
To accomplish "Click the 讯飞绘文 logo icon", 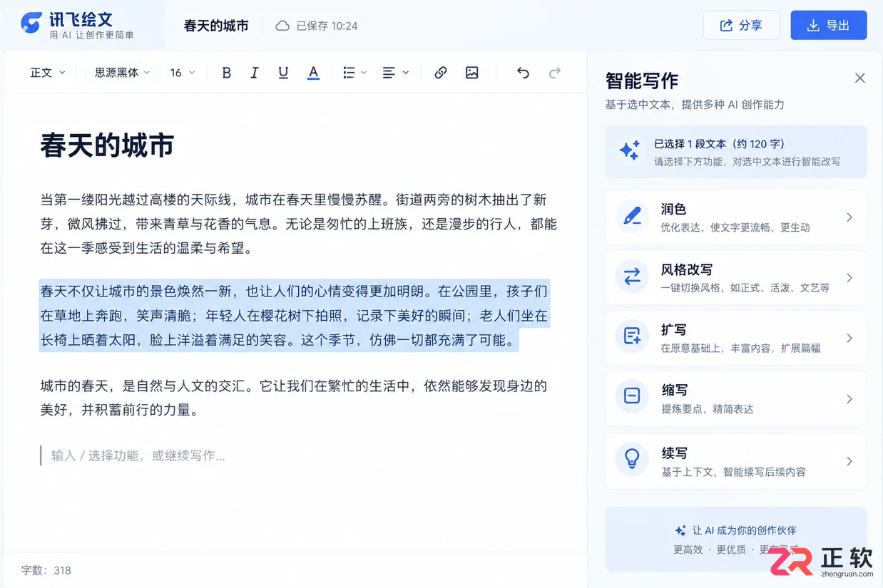I will point(31,24).
